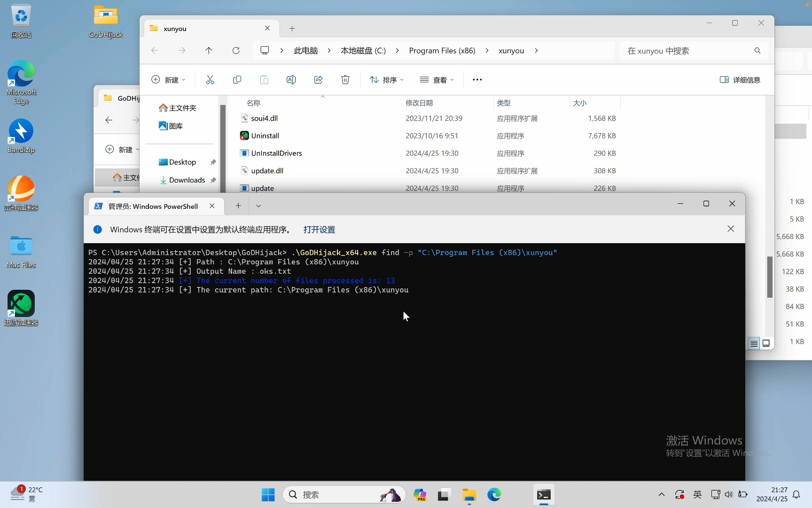Open the 新建 dropdown in xunyou toolbar
Viewport: 812px width, 508px height.
click(168, 79)
